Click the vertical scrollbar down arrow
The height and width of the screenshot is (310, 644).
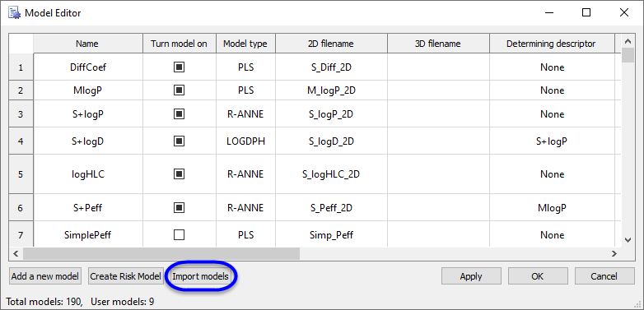628,240
